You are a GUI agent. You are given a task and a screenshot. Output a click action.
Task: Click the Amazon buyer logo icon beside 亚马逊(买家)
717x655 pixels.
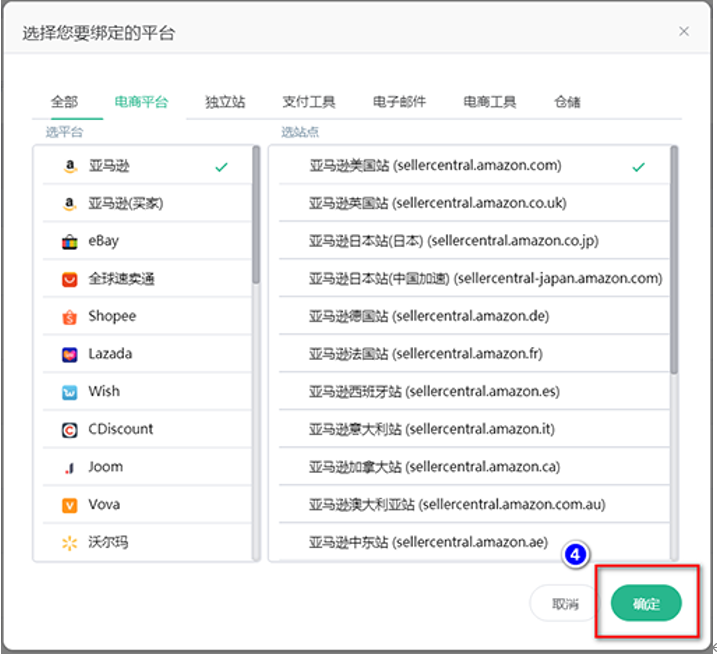pyautogui.click(x=70, y=204)
